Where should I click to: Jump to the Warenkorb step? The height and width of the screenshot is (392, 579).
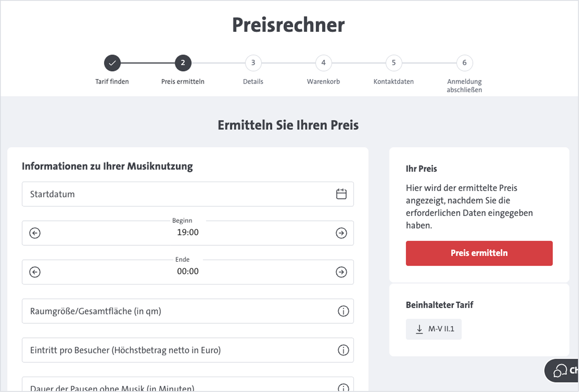(323, 63)
